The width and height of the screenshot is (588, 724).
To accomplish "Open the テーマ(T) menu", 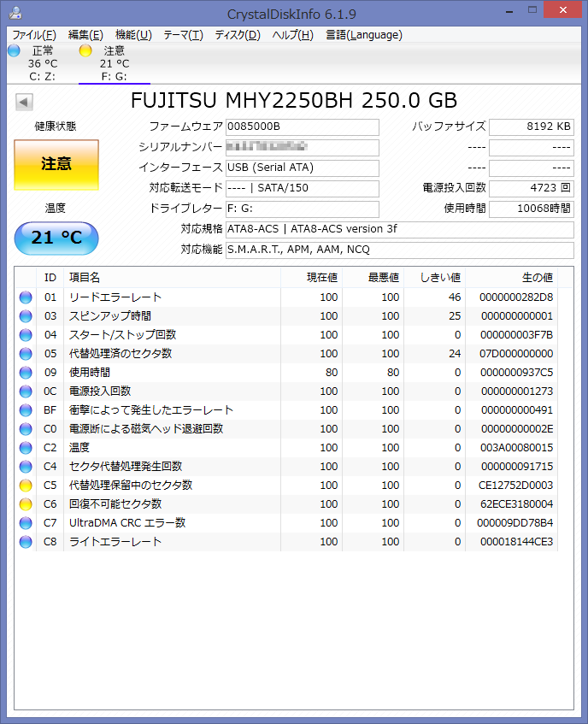I will [183, 35].
